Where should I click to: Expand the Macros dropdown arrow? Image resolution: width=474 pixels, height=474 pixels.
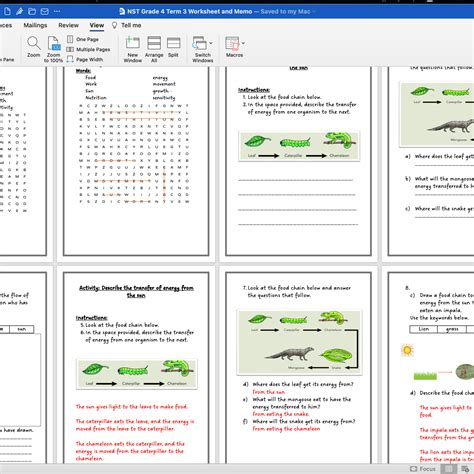243,43
